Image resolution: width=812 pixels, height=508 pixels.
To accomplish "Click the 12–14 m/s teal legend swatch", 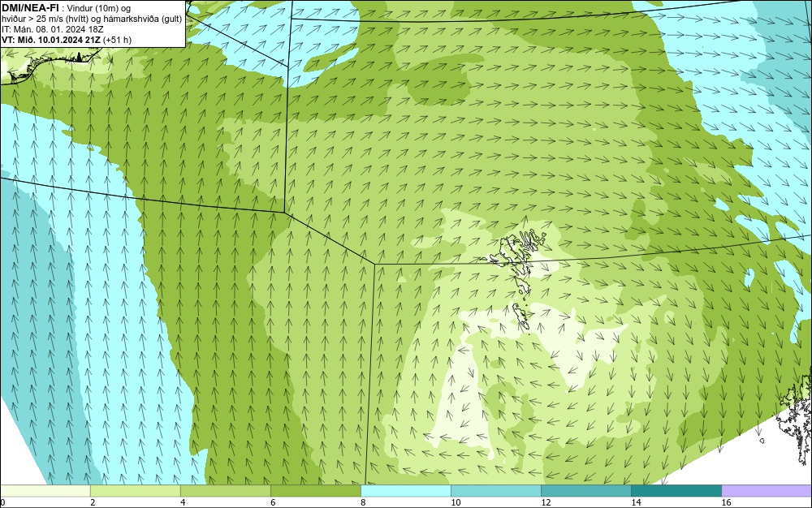I will [585, 491].
